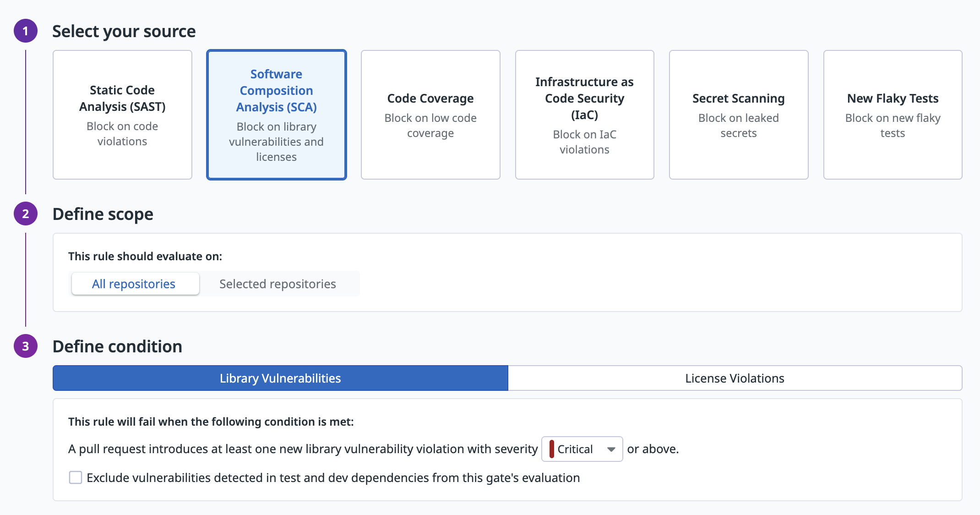The height and width of the screenshot is (515, 980).
Task: Choose Software Composition Analysis (SCA) card
Action: coord(276,115)
